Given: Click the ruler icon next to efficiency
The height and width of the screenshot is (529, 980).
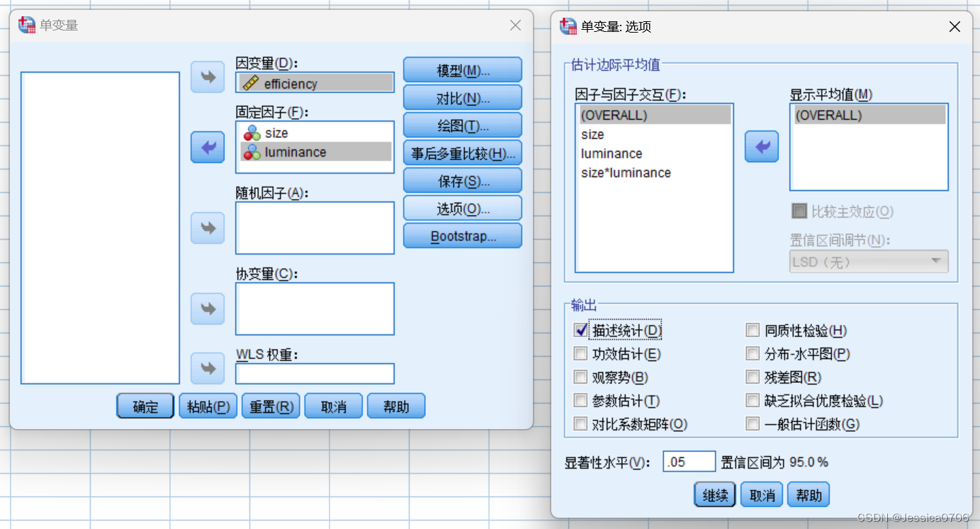Looking at the screenshot, I should point(250,83).
